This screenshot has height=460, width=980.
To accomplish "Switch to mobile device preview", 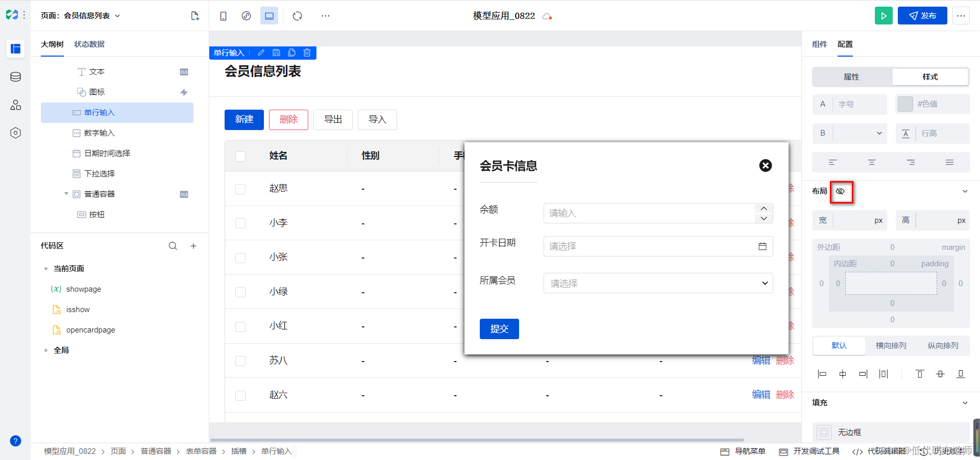I will (x=223, y=16).
